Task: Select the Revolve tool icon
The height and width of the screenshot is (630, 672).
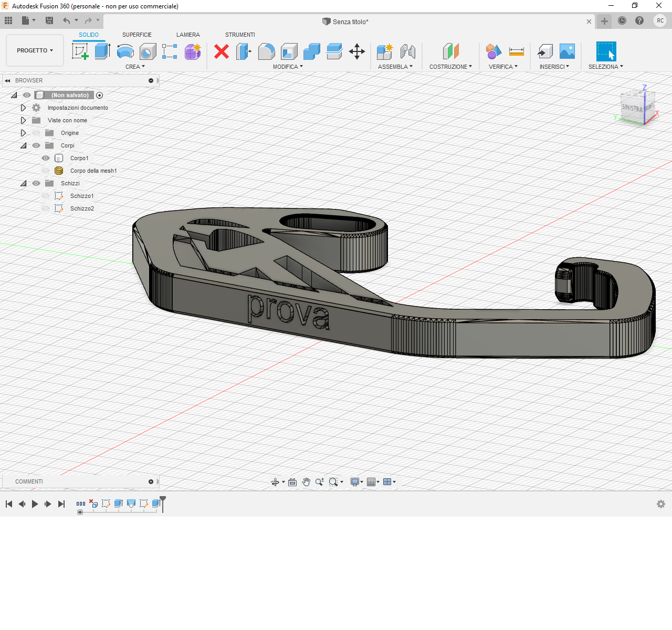Action: [x=125, y=51]
